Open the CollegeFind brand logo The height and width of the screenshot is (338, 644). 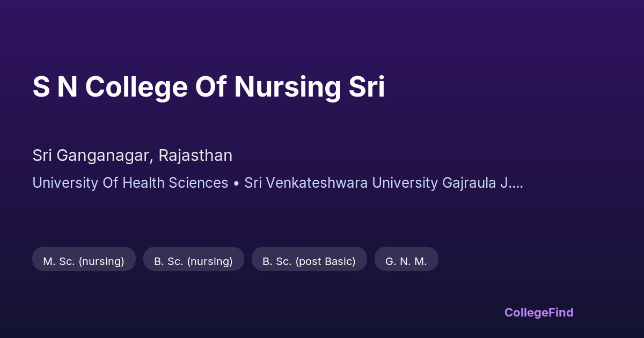tap(539, 312)
